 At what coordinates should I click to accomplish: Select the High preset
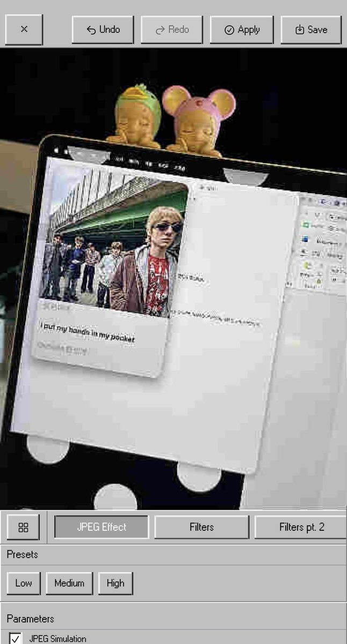[x=115, y=583]
